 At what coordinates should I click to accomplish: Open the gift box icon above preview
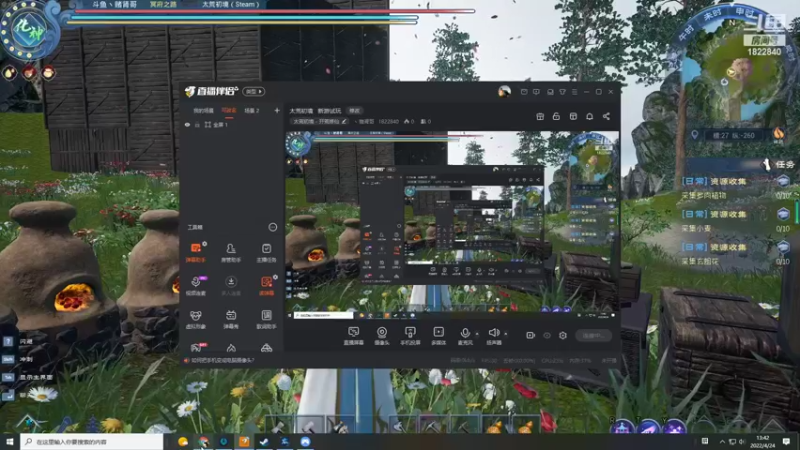(x=540, y=116)
